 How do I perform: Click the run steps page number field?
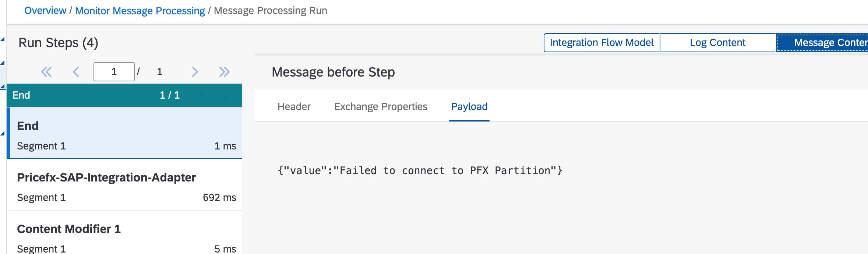click(x=114, y=72)
